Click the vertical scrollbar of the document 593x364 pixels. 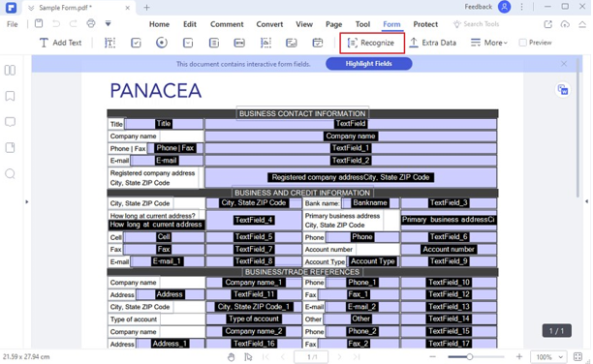pyautogui.click(x=577, y=128)
